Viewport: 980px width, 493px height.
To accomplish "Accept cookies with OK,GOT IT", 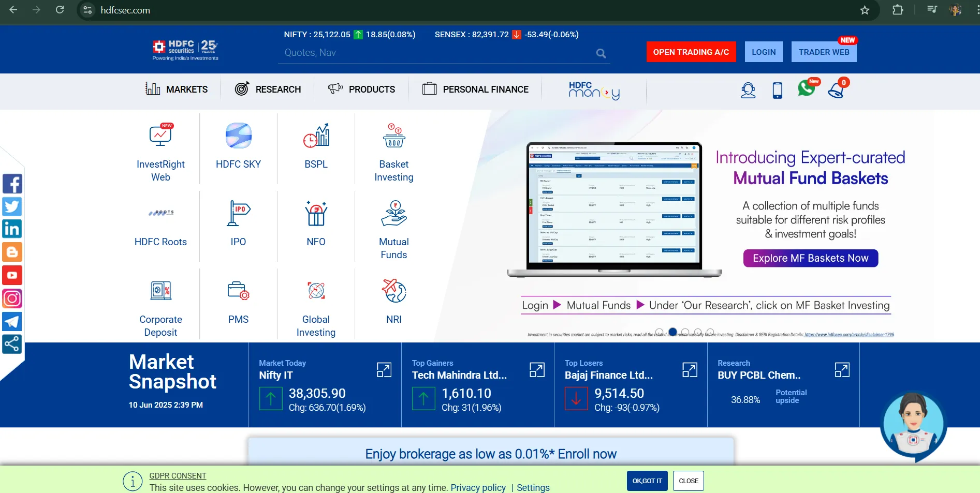I will (x=647, y=481).
